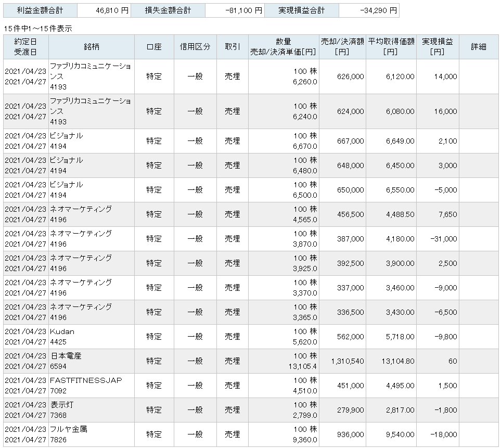
Task: Click the 実現損益合計 label
Action: pyautogui.click(x=301, y=10)
